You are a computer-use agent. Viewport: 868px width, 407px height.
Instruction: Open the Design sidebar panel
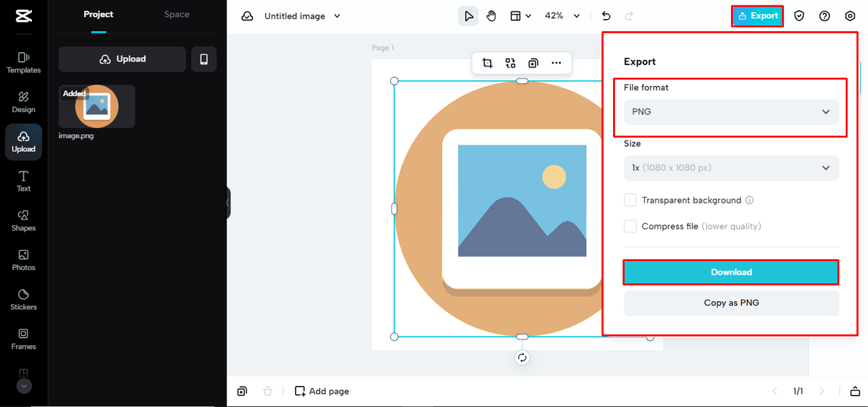tap(24, 102)
